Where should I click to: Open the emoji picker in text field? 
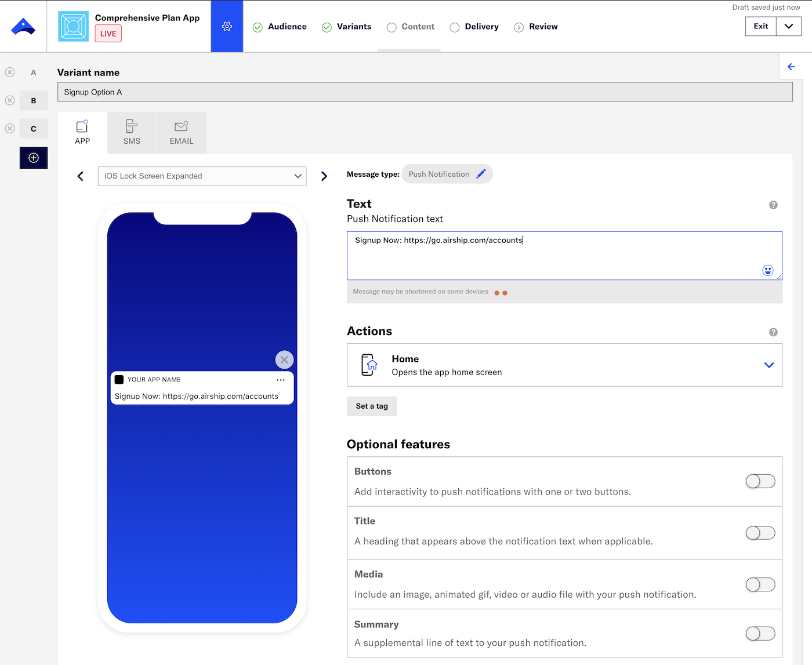[768, 270]
